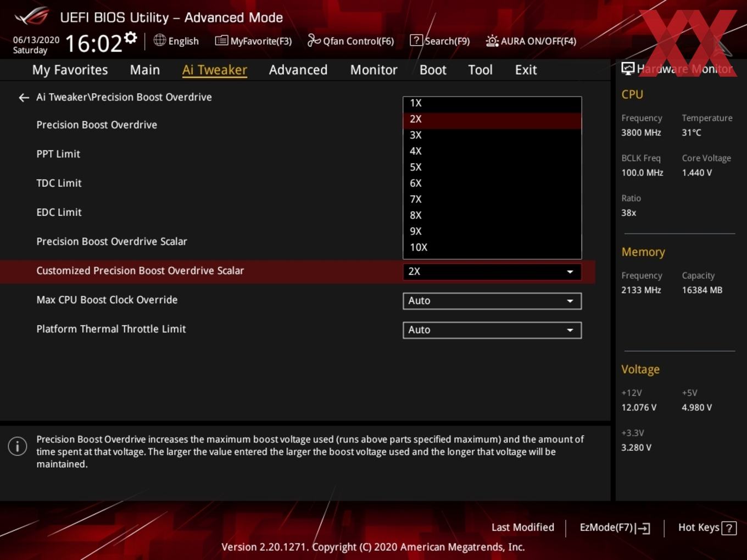Select the Ai Tweaker tab
This screenshot has width=747, height=560.
pos(215,70)
